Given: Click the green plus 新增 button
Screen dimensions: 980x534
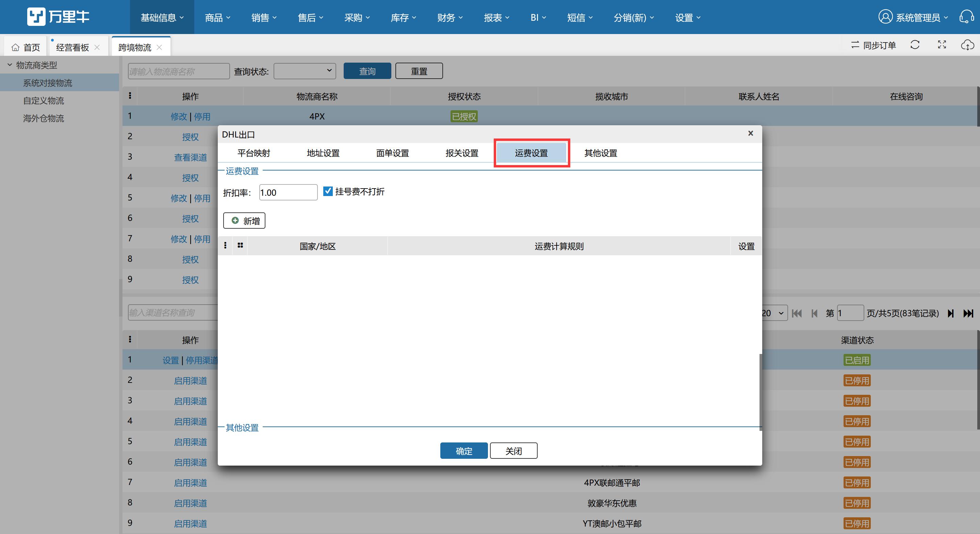Looking at the screenshot, I should 244,221.
